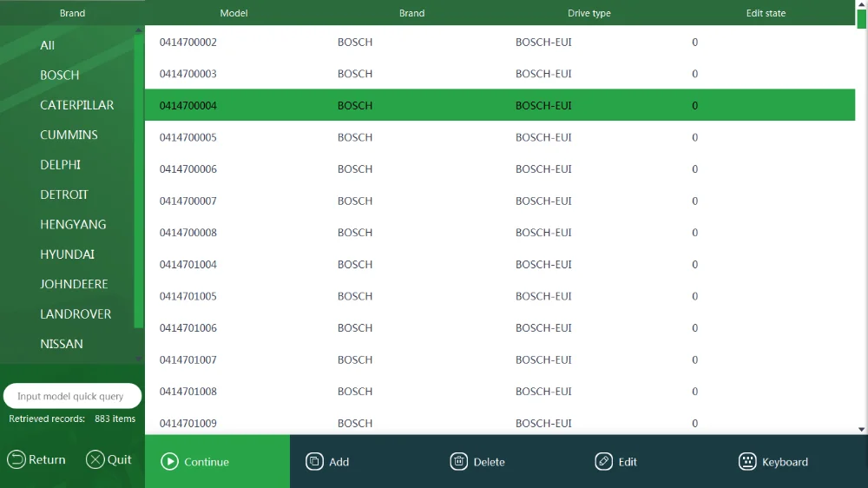Open the on-screen Keyboard button label
This screenshot has width=868, height=488.
point(785,462)
